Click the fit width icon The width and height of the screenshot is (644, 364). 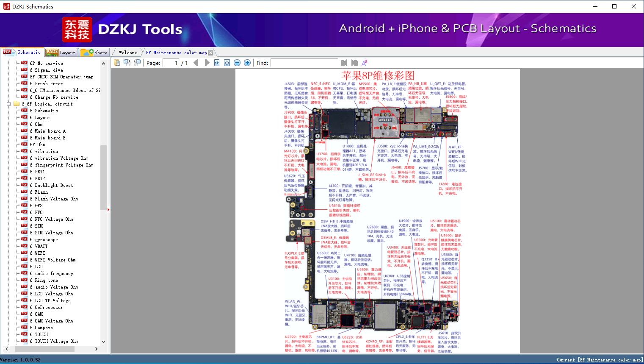point(217,63)
